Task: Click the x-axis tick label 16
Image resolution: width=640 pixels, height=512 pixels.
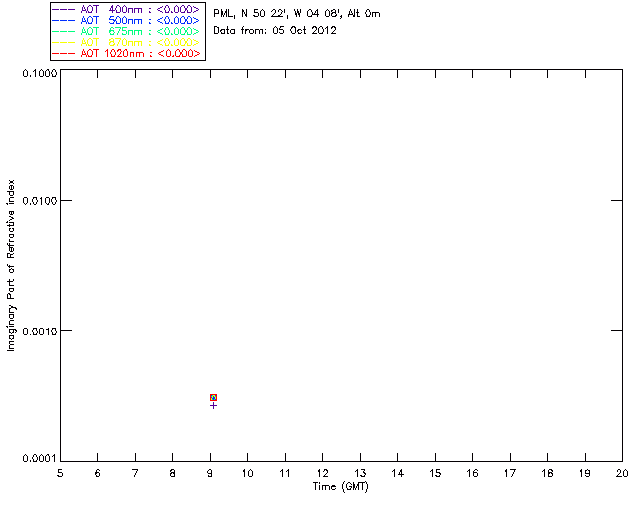Action: coord(472,472)
